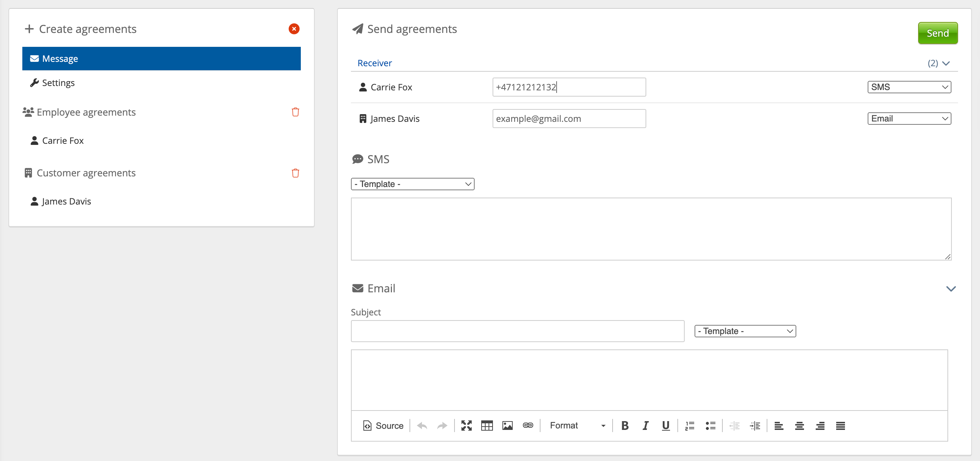Maximize the email editor
This screenshot has width=980, height=461.
pyautogui.click(x=466, y=426)
